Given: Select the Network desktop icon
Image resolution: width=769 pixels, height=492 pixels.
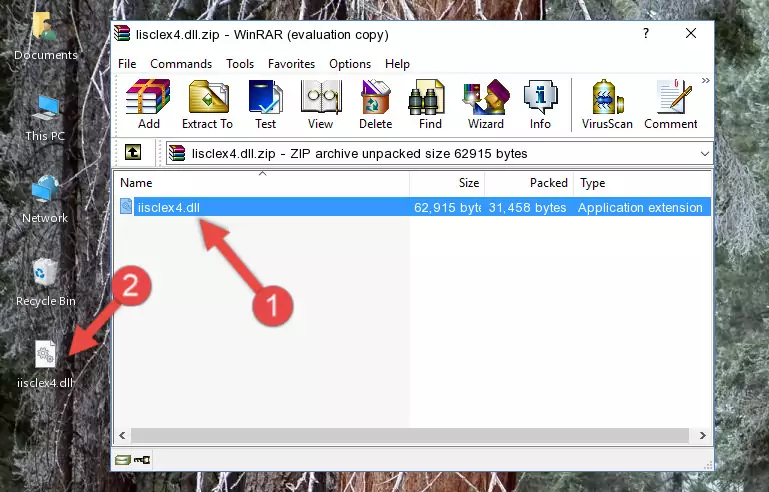Looking at the screenshot, I should 45,199.
